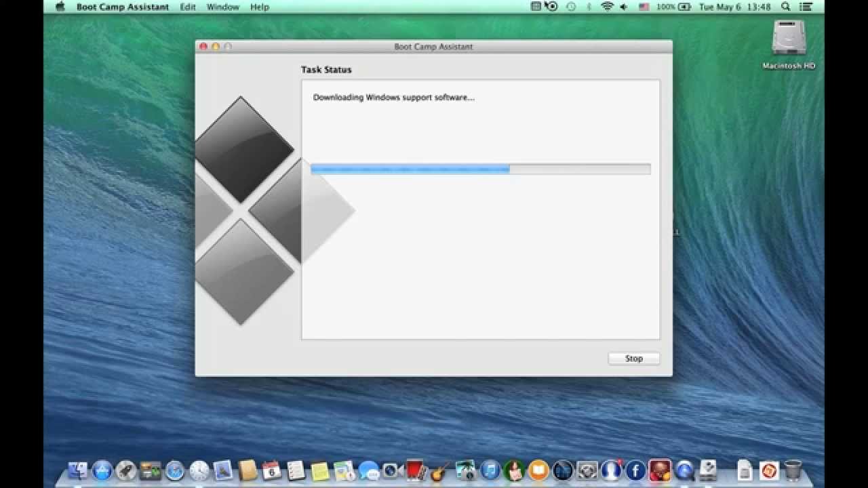
Task: Open the Apple menu
Action: click(60, 7)
